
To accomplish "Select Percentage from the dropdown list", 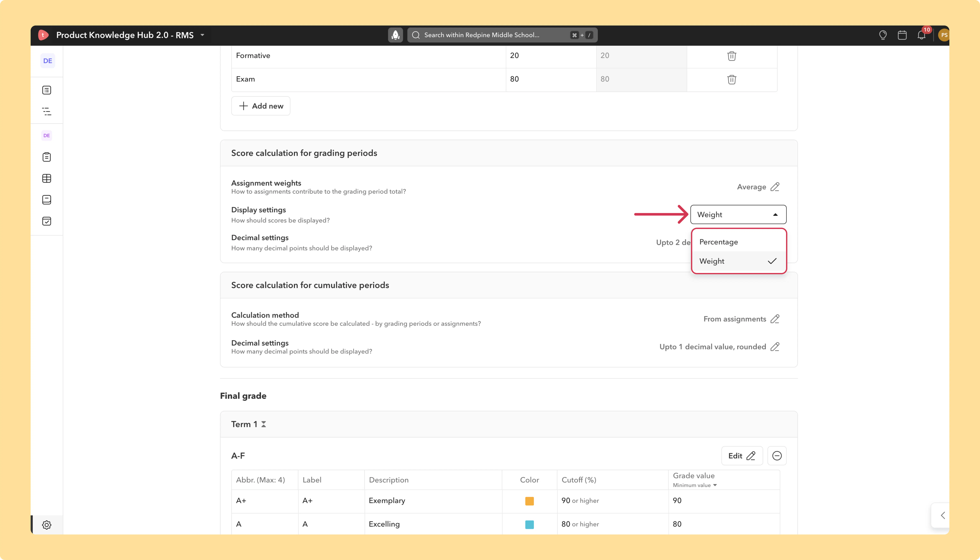I will 739,242.
